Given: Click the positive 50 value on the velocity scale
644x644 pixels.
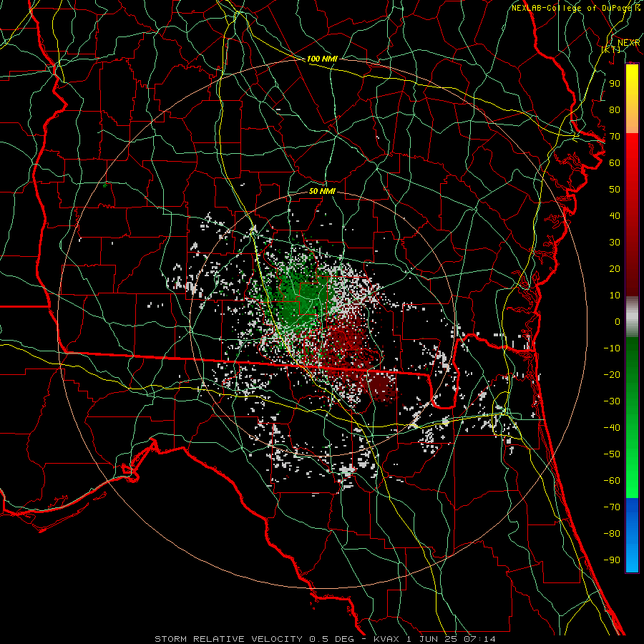Looking at the screenshot, I should point(615,190).
